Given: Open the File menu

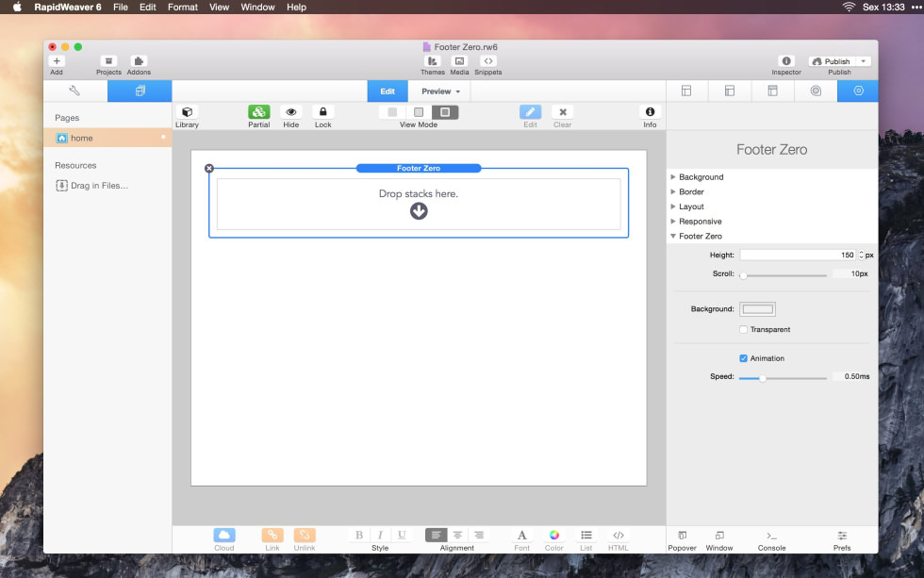Looking at the screenshot, I should 121,7.
